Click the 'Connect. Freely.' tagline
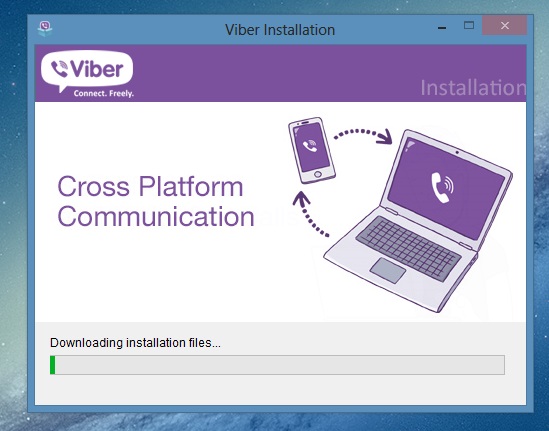549x431 pixels. 104,93
